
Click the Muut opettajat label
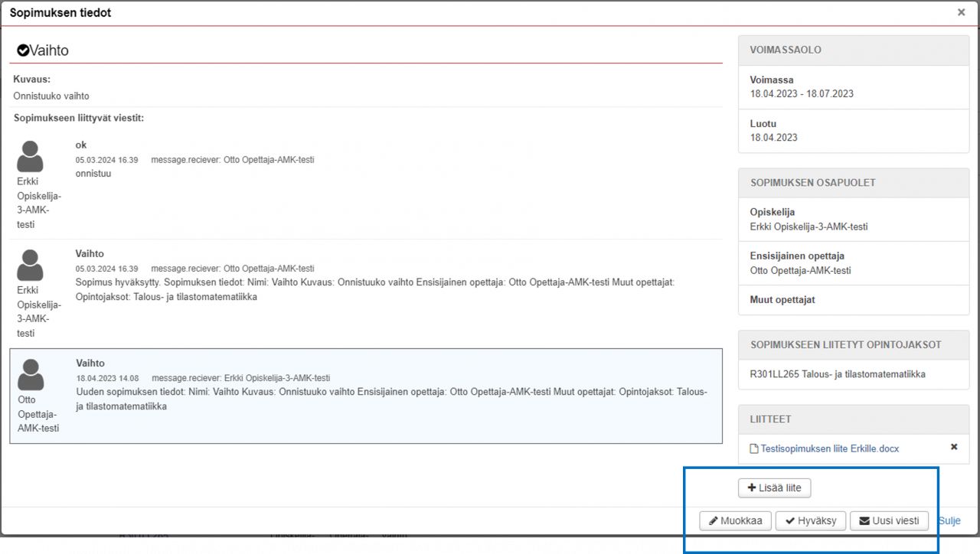782,300
